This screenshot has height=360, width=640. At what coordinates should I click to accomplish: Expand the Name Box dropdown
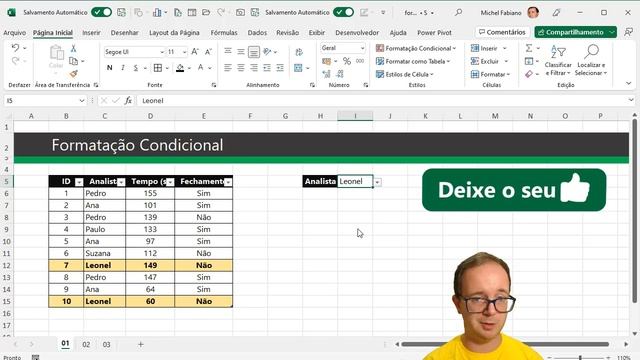pyautogui.click(x=82, y=100)
